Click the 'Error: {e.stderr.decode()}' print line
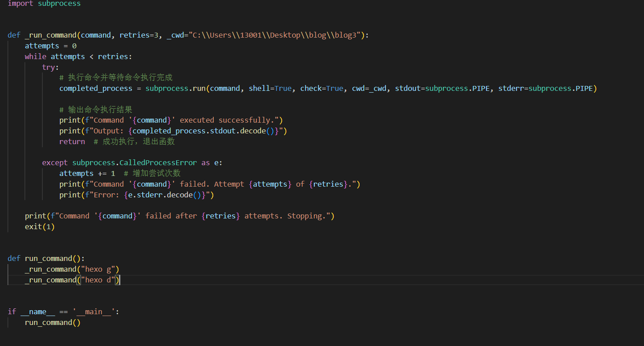Viewport: 644px width, 346px height. click(x=137, y=195)
